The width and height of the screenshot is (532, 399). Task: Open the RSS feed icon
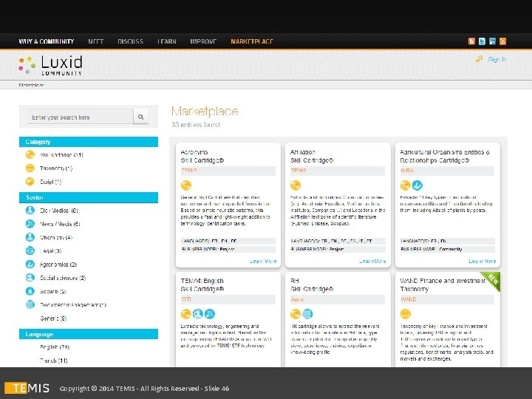pyautogui.click(x=503, y=41)
